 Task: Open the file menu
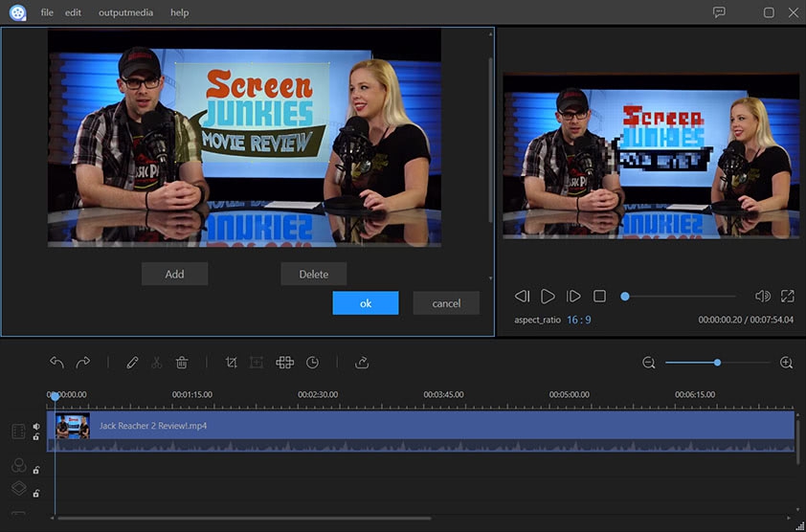47,12
